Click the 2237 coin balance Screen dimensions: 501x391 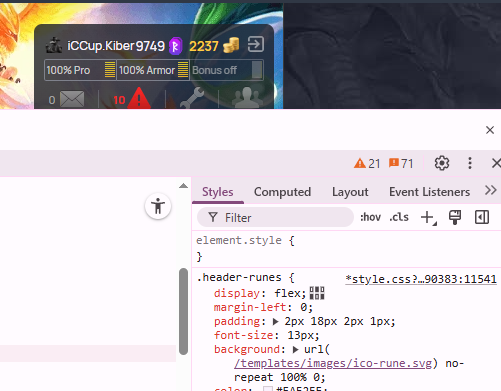coord(204,46)
